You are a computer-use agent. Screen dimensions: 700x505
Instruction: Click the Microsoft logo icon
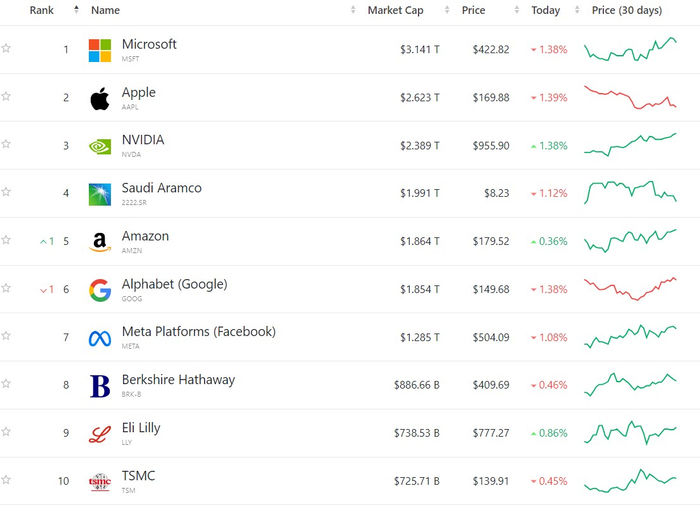[100, 50]
